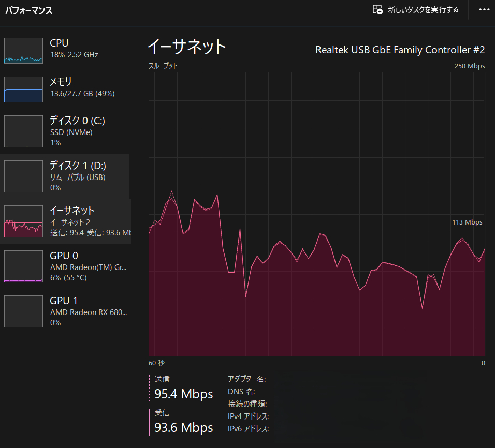Click the IPv4 アドレス label
The width and height of the screenshot is (495, 448).
248,416
